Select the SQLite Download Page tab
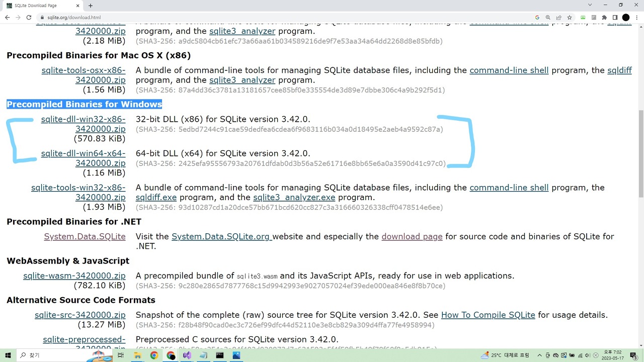The image size is (644, 362). 44,6
